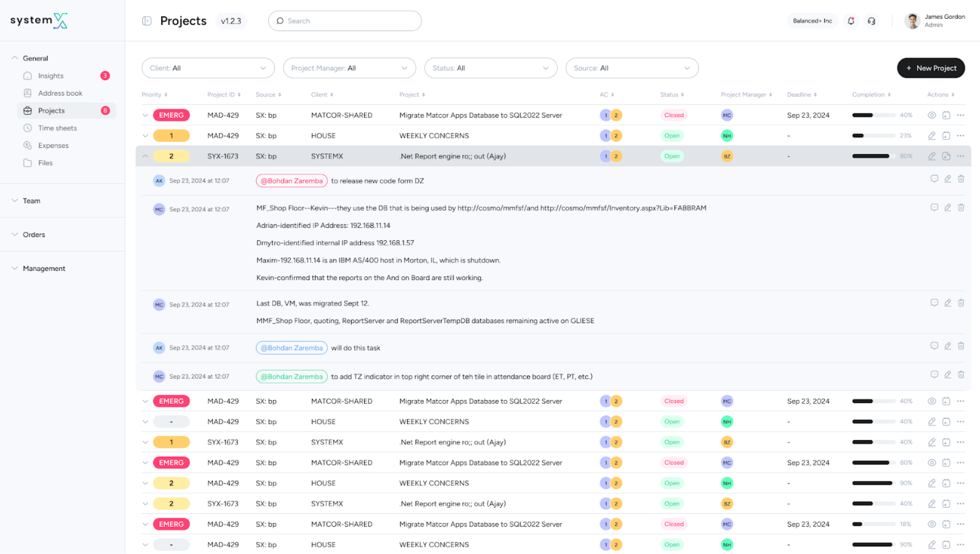This screenshot has height=554, width=980.
Task: Go to the Insights page
Action: (x=51, y=75)
